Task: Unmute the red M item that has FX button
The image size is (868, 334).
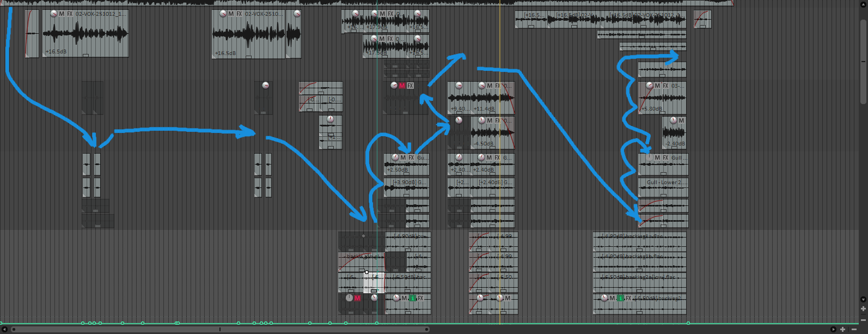Action: 402,86
